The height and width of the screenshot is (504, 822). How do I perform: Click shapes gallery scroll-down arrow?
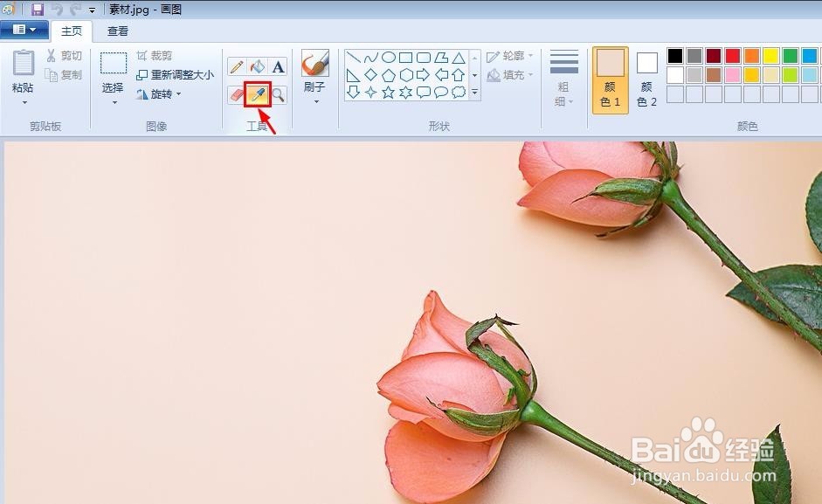coord(475,75)
